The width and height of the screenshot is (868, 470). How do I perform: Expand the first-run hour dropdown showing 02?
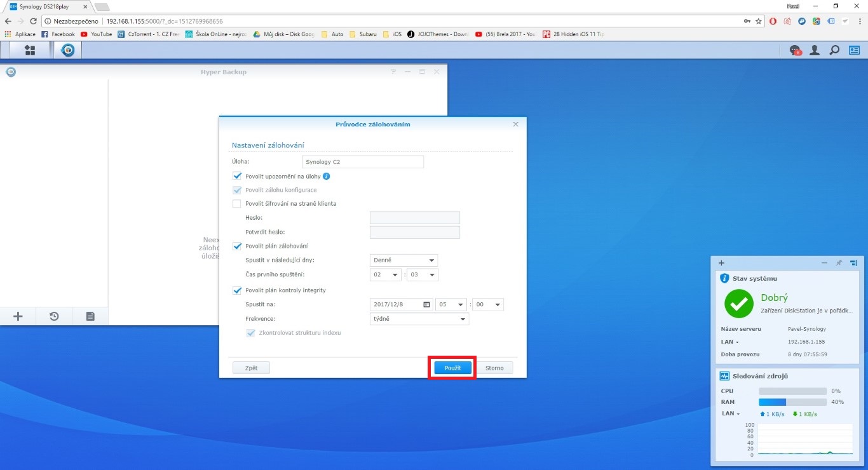pyautogui.click(x=386, y=275)
